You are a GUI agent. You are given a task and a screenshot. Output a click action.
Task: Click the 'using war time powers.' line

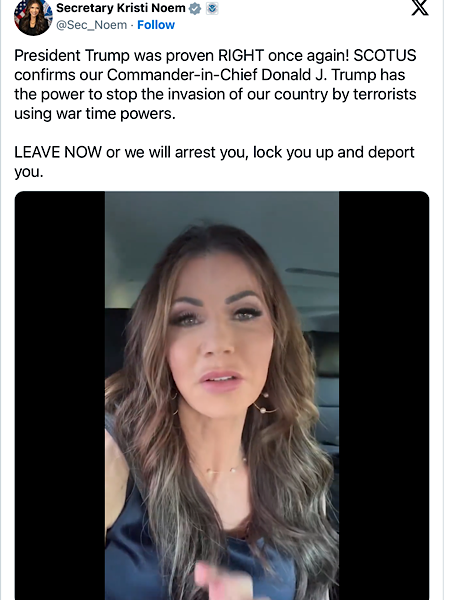[x=95, y=114]
